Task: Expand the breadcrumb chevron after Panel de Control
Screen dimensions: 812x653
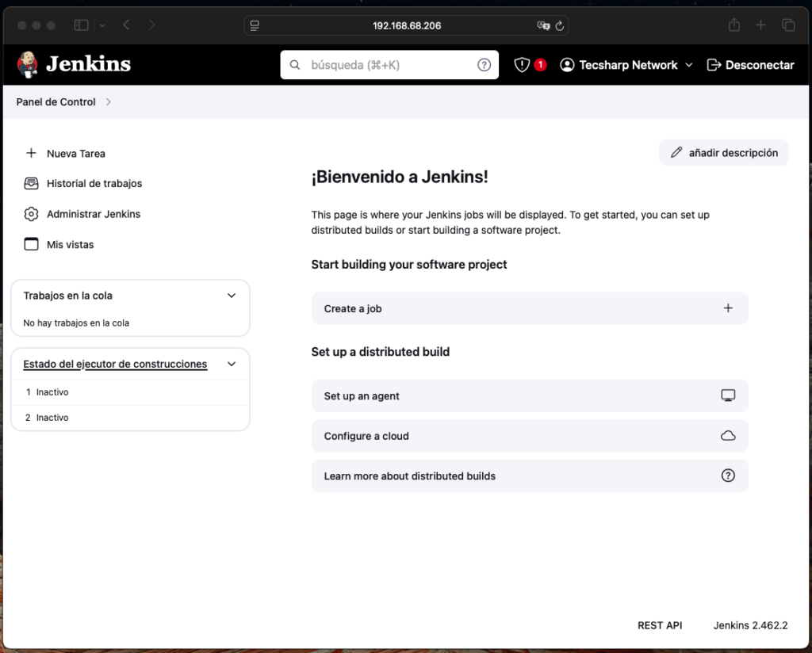Action: [x=108, y=102]
